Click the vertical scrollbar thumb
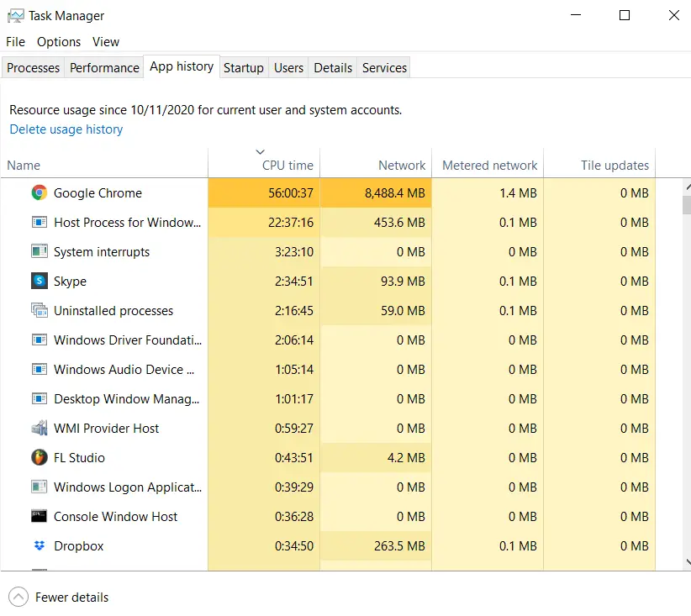 687,205
